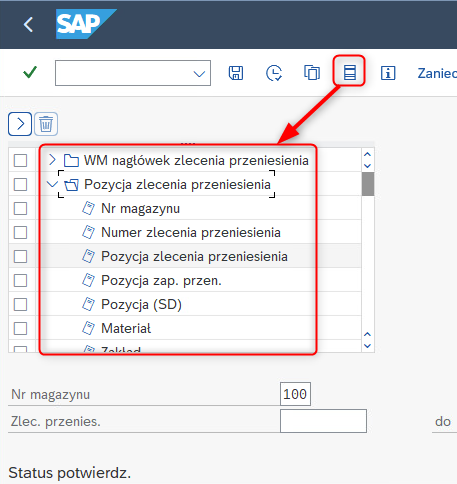457x484 pixels.
Task: Click the Zlec. przenies. input field
Action: click(x=323, y=421)
